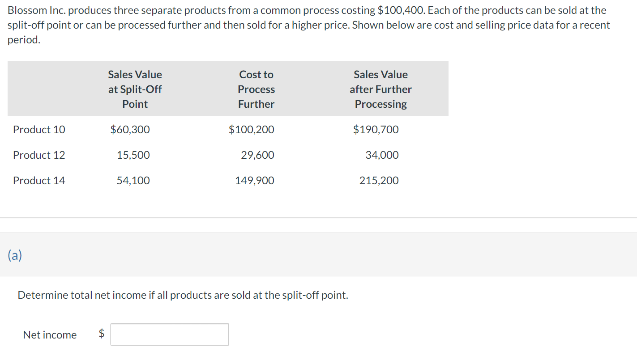
Task: Click the Product 12 row label
Action: (39, 155)
